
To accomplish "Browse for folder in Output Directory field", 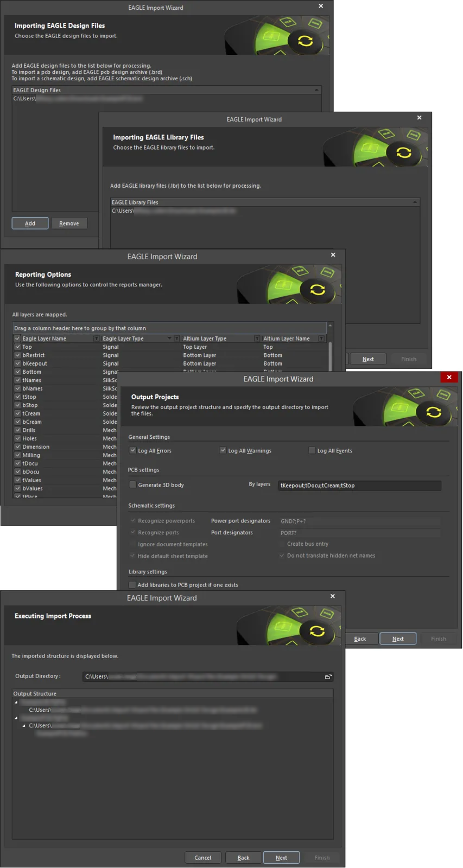I will pyautogui.click(x=328, y=676).
